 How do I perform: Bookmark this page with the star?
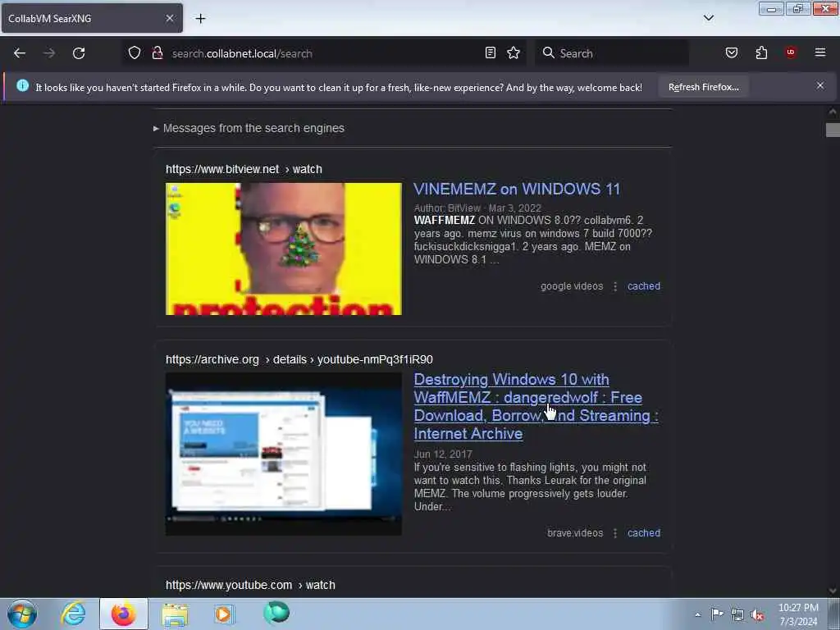pyautogui.click(x=514, y=52)
